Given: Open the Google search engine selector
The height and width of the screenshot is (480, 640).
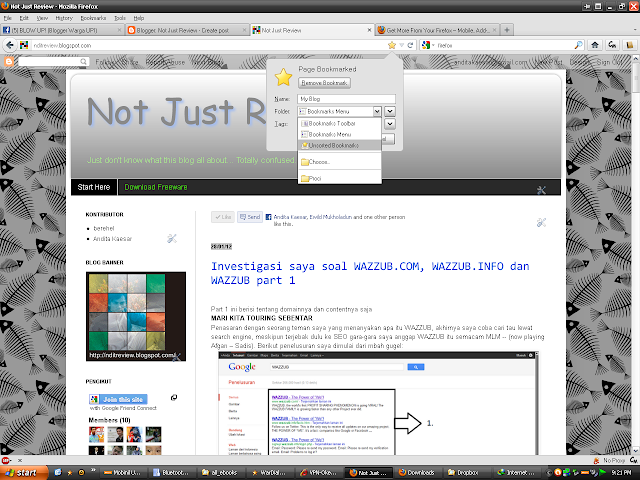Looking at the screenshot, I should coord(428,45).
